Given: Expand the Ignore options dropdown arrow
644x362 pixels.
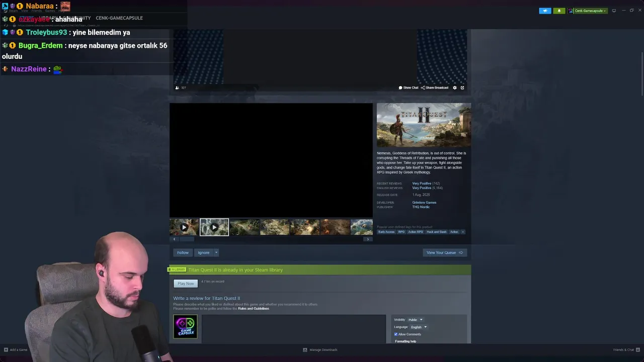Looking at the screenshot, I should (216, 253).
